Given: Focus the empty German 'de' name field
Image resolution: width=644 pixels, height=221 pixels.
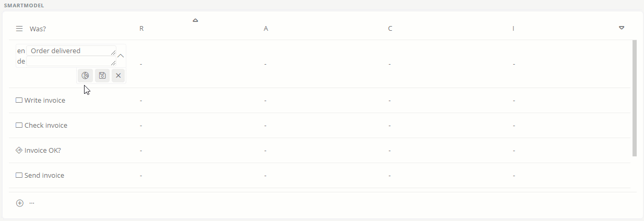Looking at the screenshot, I should [x=71, y=61].
